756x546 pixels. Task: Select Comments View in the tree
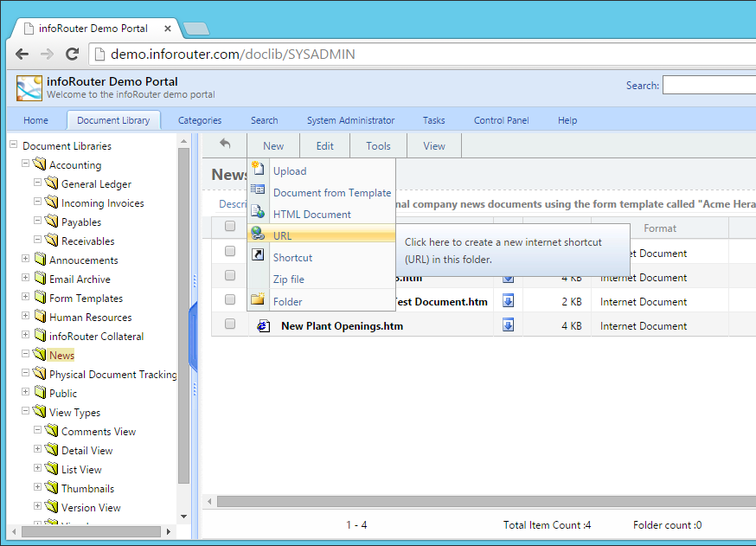point(99,431)
